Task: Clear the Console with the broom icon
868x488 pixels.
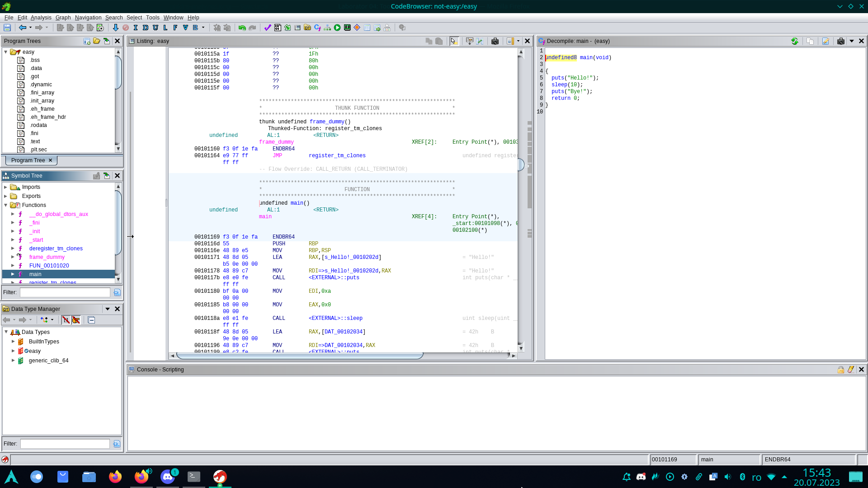Action: tap(851, 370)
